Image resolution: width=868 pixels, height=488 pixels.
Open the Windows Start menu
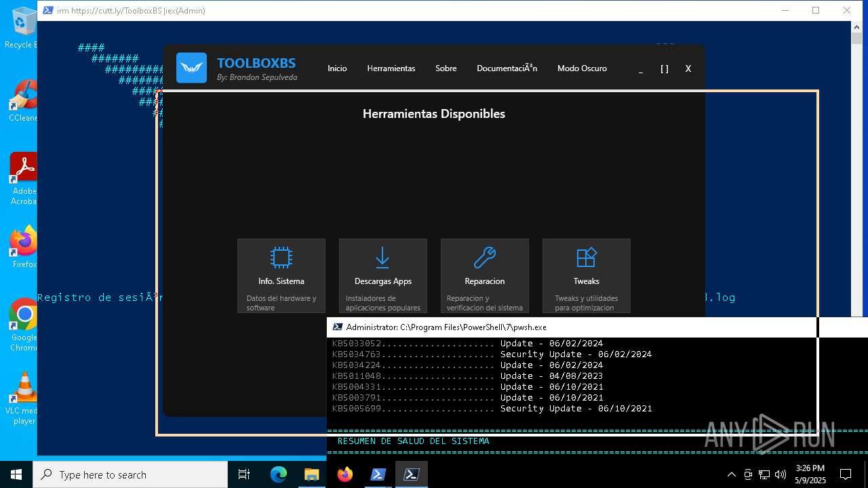click(16, 474)
